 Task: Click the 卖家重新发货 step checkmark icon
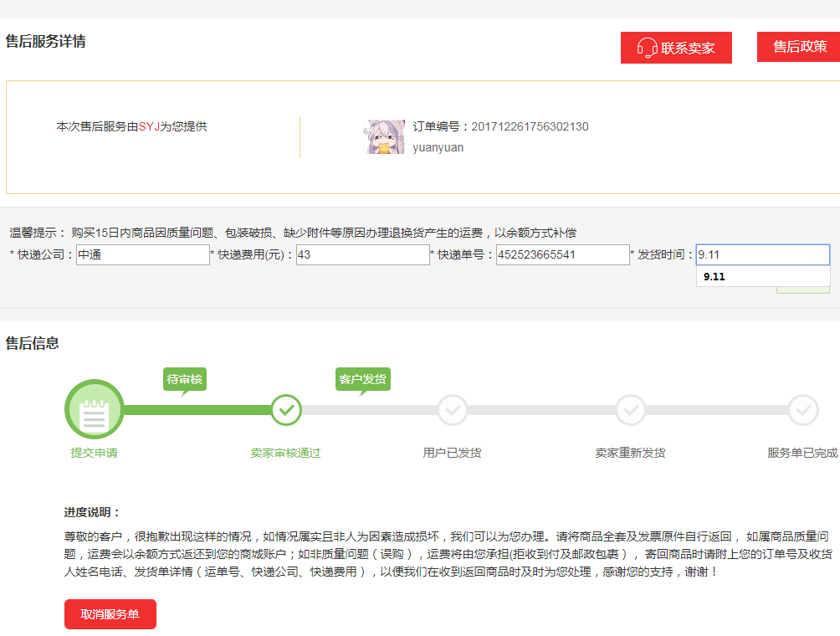click(630, 410)
